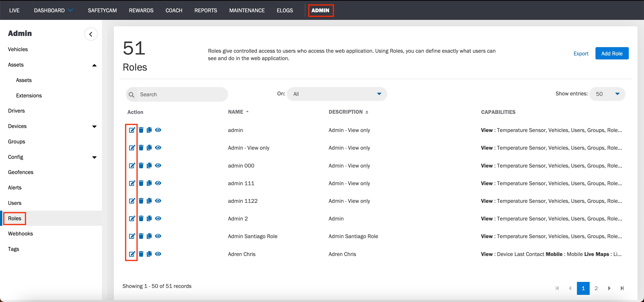Screen dimensions: 644x302
Task: Delete the Admin 2 role
Action: 141,218
